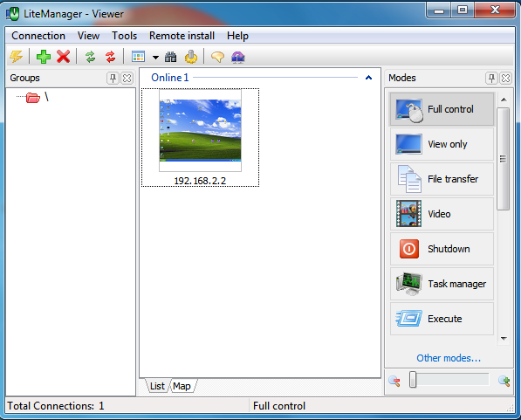Click the zoom in magnifier icon
This screenshot has height=420, width=521.
(x=504, y=381)
